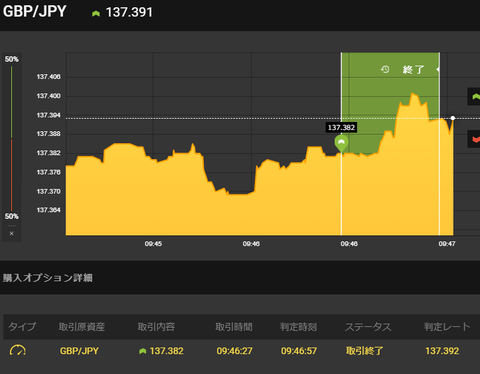Image resolution: width=480 pixels, height=374 pixels.
Task: Click the 137.382 price tooltip
Action: (x=341, y=127)
